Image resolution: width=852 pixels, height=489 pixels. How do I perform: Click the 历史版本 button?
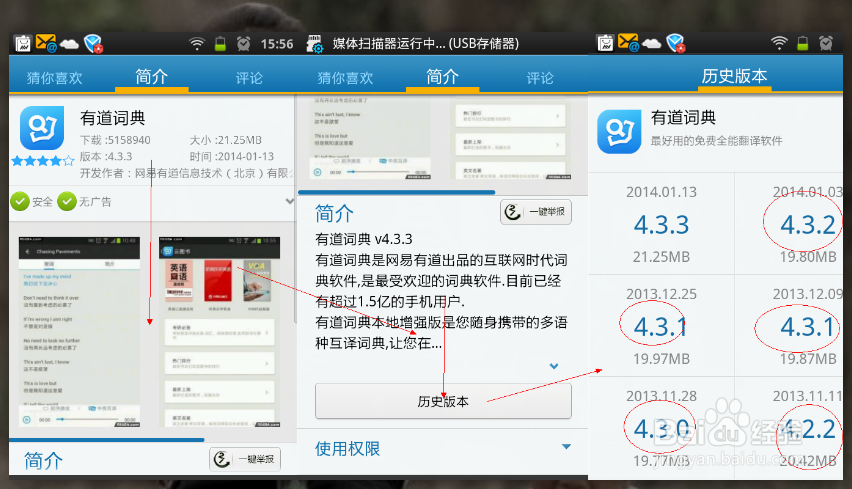tap(443, 401)
